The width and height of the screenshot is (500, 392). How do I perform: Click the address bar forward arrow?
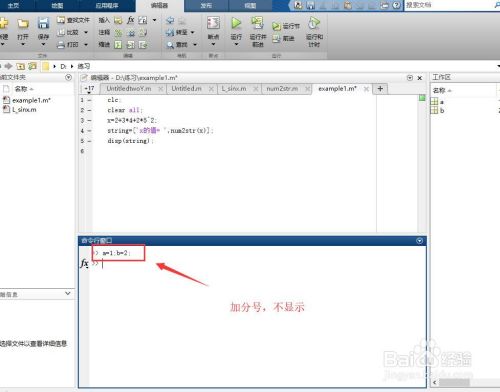click(x=9, y=66)
